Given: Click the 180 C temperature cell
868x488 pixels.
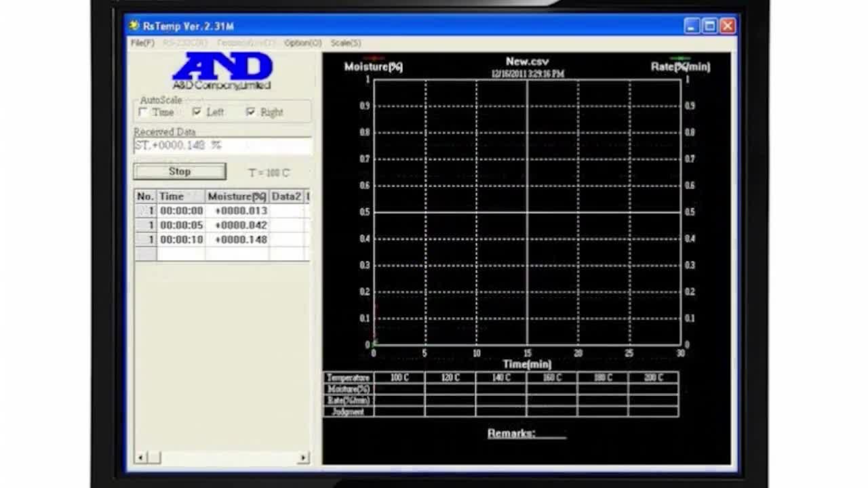Looking at the screenshot, I should 603,378.
